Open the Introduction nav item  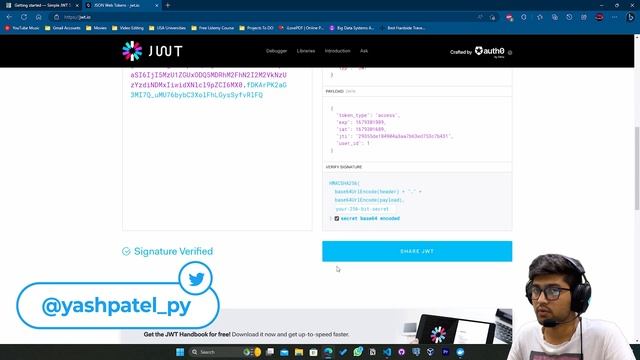338,51
